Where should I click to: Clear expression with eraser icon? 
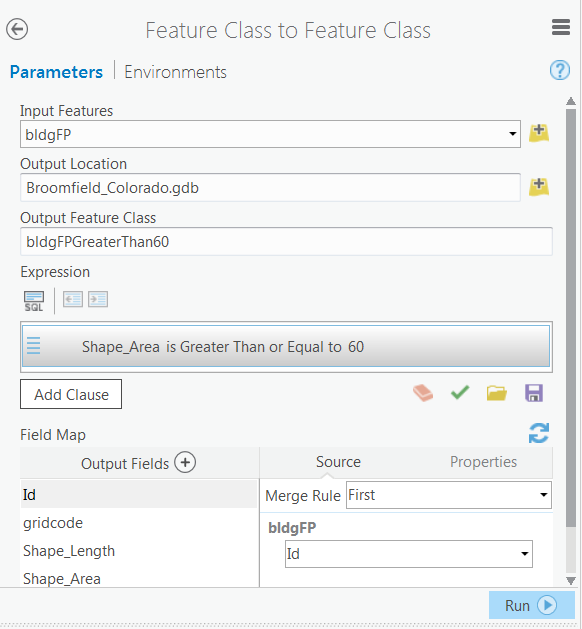point(423,393)
